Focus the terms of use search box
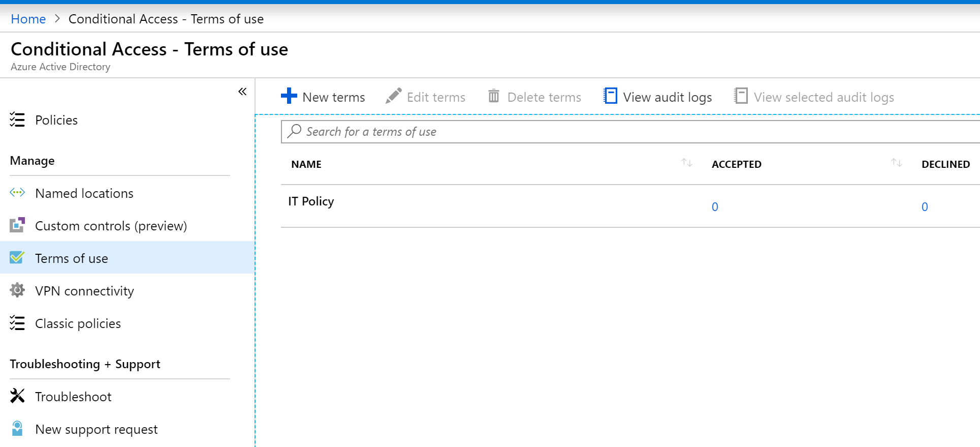980x447 pixels. pyautogui.click(x=610, y=132)
